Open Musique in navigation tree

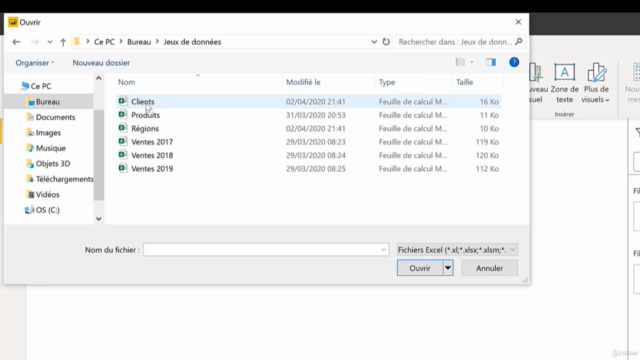point(51,148)
